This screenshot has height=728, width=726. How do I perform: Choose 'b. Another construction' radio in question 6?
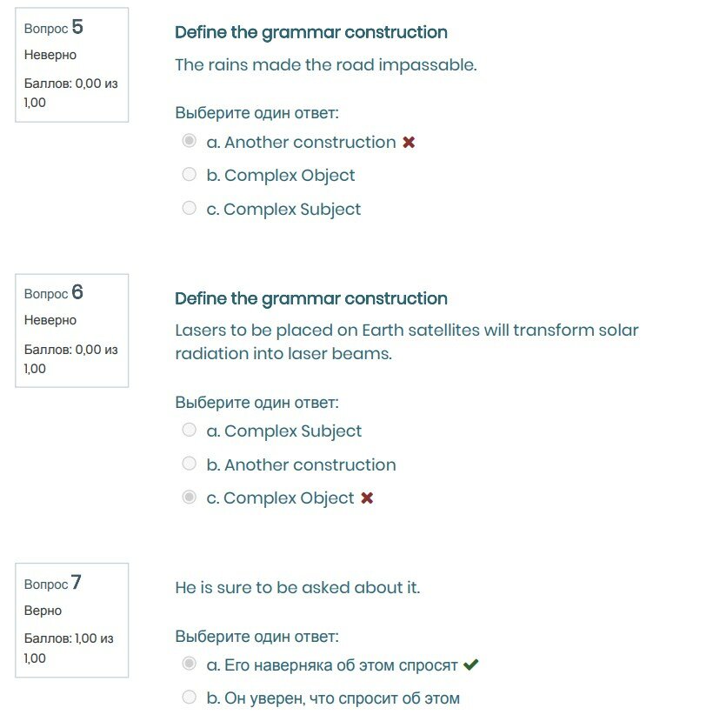pyautogui.click(x=189, y=464)
